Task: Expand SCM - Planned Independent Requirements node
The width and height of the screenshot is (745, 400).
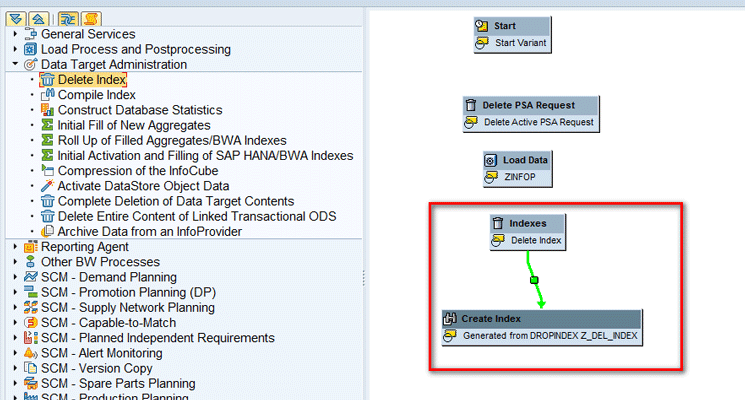Action: click(15, 338)
